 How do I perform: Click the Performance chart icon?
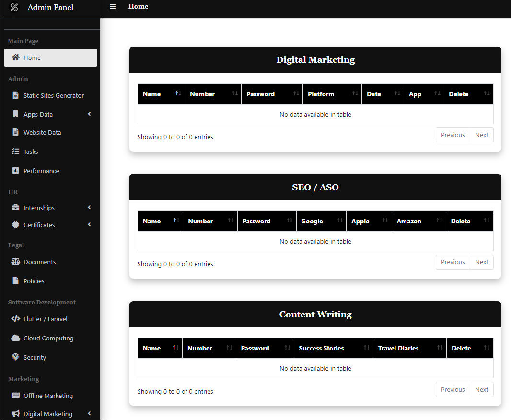(x=15, y=171)
